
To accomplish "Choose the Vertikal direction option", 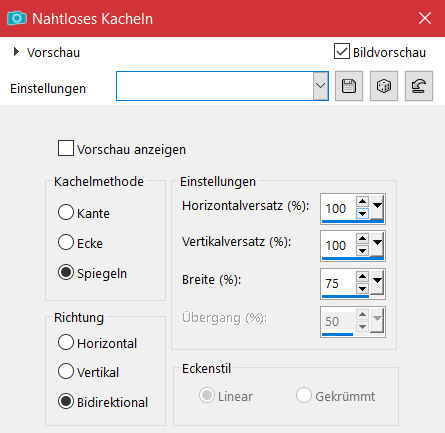I will 66,371.
